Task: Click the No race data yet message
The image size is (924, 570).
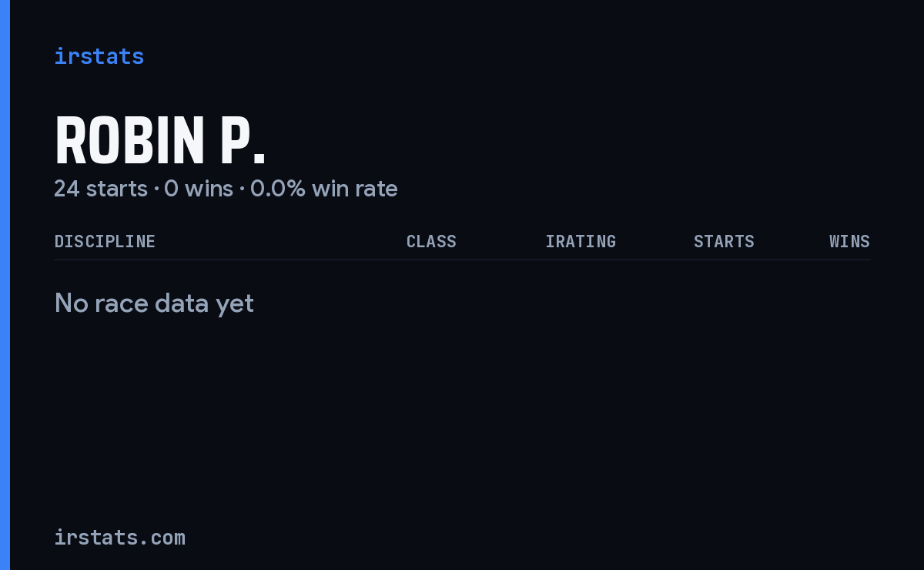Action: tap(154, 303)
